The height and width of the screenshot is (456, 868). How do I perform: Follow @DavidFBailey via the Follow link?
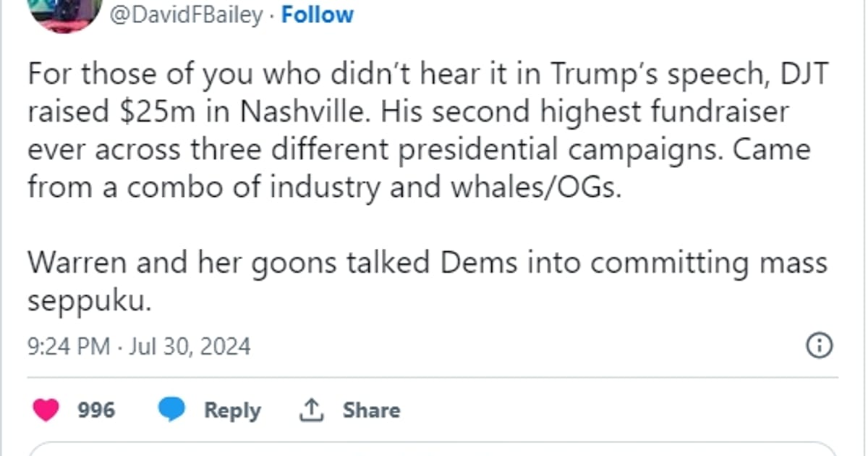pyautogui.click(x=317, y=14)
